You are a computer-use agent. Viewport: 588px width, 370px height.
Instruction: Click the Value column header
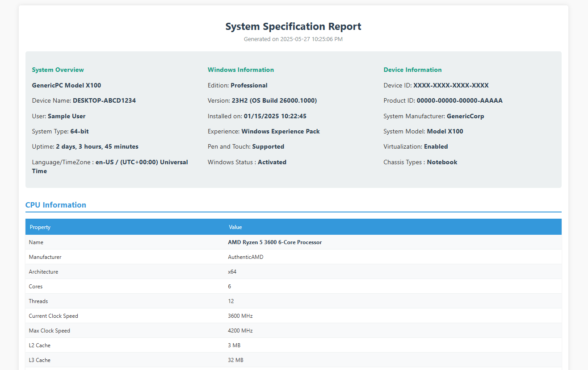(x=235, y=227)
